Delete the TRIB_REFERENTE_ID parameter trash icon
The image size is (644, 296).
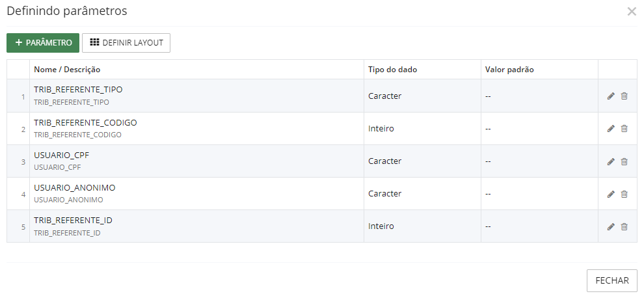coord(624,226)
